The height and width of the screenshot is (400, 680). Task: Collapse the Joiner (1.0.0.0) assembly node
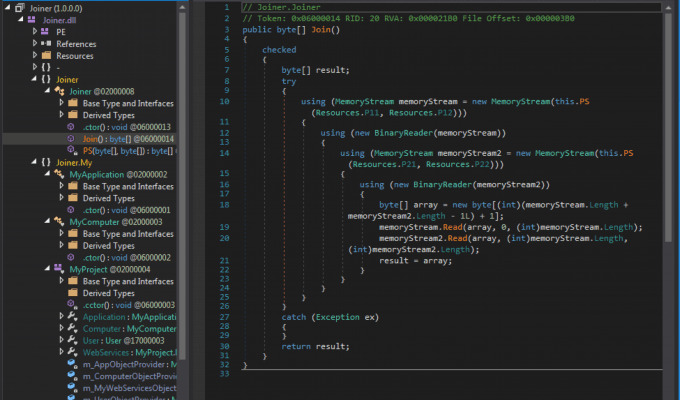8,7
